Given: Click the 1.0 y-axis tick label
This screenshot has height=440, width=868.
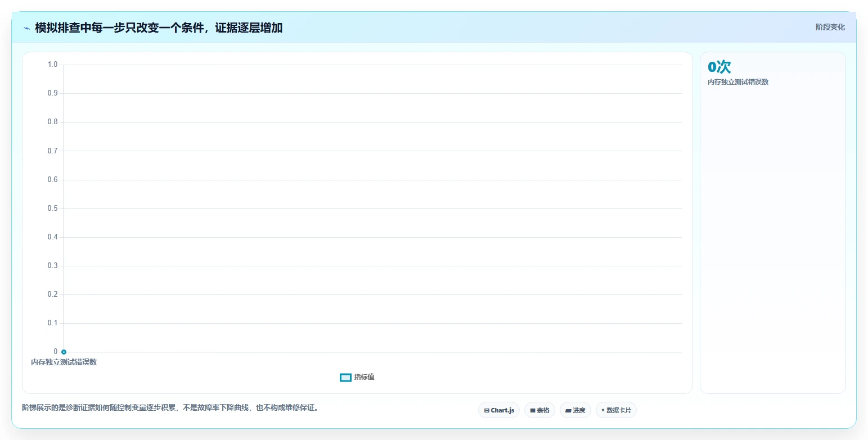Looking at the screenshot, I should point(52,65).
